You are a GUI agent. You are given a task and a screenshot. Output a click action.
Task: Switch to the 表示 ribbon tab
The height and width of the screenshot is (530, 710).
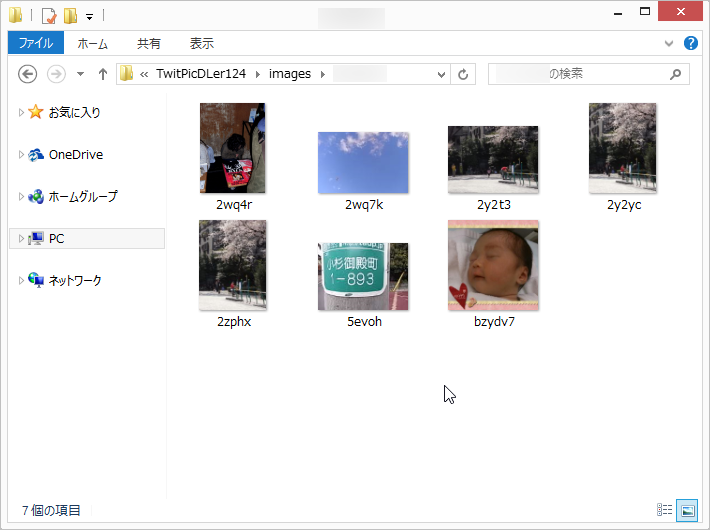pyautogui.click(x=201, y=43)
